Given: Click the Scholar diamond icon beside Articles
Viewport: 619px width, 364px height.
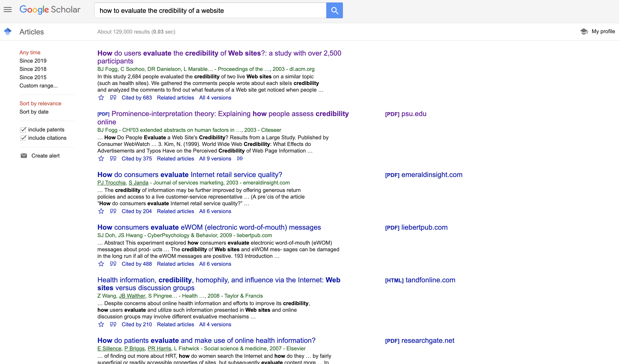Looking at the screenshot, I should 8,32.
